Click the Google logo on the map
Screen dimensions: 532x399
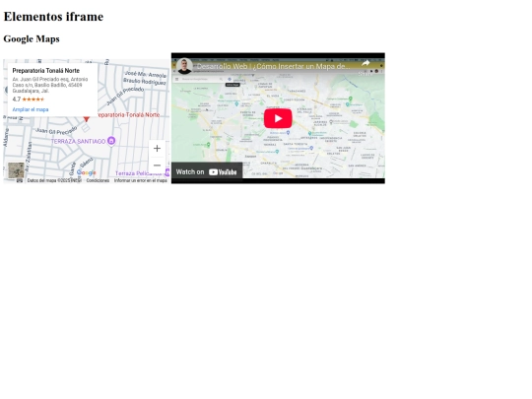pos(86,172)
